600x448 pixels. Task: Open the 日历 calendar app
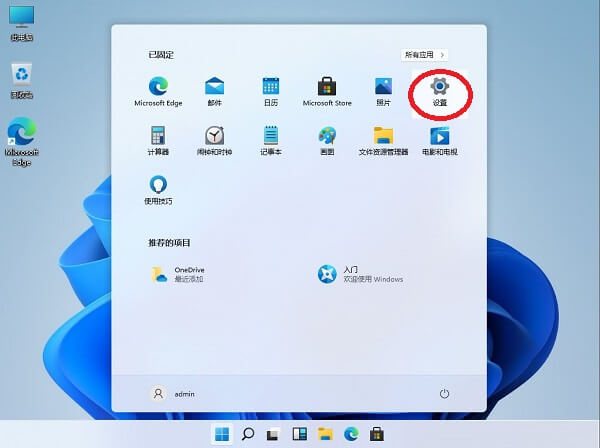pyautogui.click(x=271, y=91)
